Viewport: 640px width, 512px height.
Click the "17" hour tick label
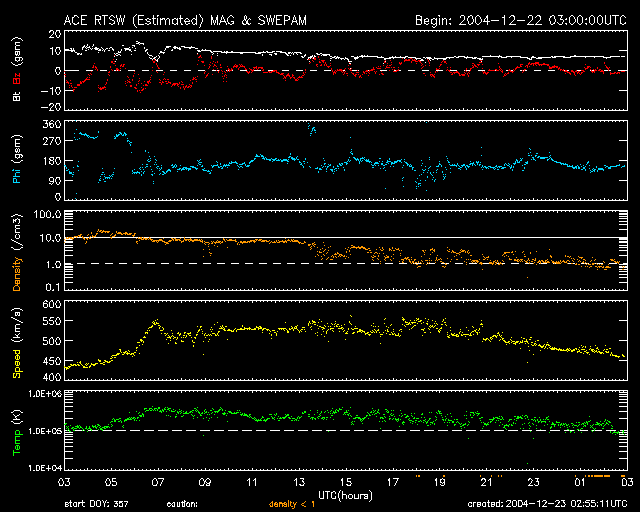(393, 482)
